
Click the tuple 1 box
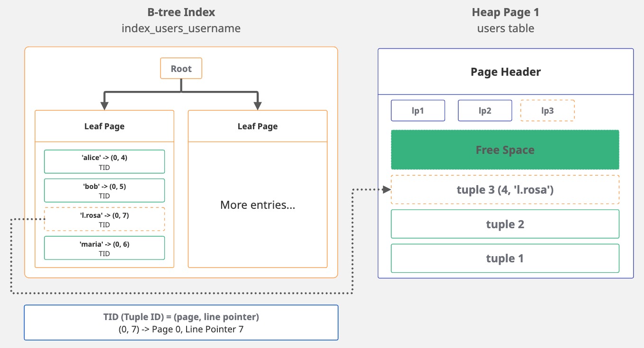[x=505, y=259]
